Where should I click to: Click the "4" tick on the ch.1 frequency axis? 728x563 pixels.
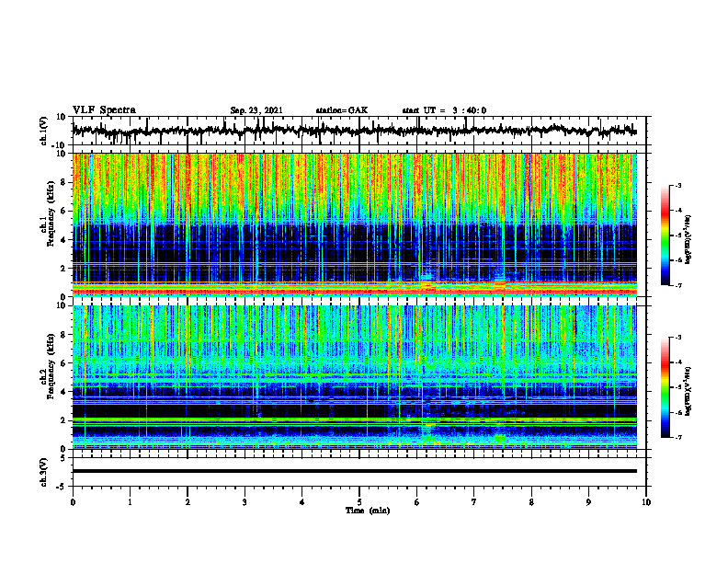click(x=64, y=240)
